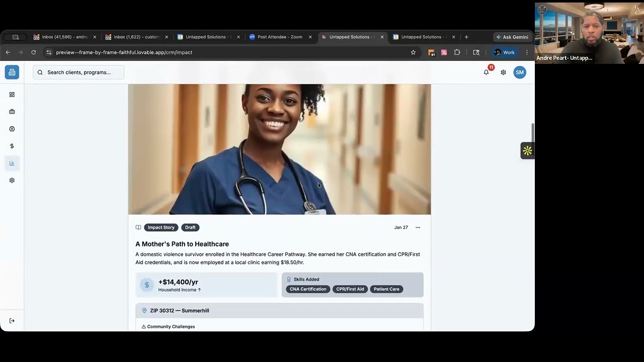Click the location pin icon beside ZIP 30312
This screenshot has height=362, width=644.
[x=144, y=311]
